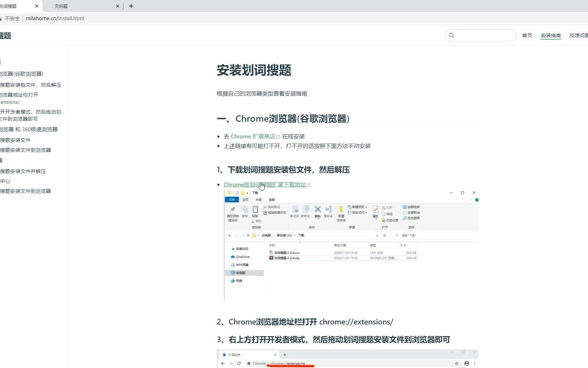Click the reload icon in the 扩展程序 Chrome screenshot
The width and height of the screenshot is (588, 368).
tap(239, 363)
